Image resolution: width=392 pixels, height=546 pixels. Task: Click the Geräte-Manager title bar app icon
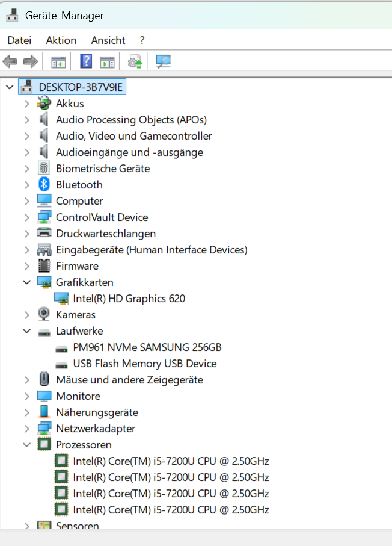click(12, 15)
